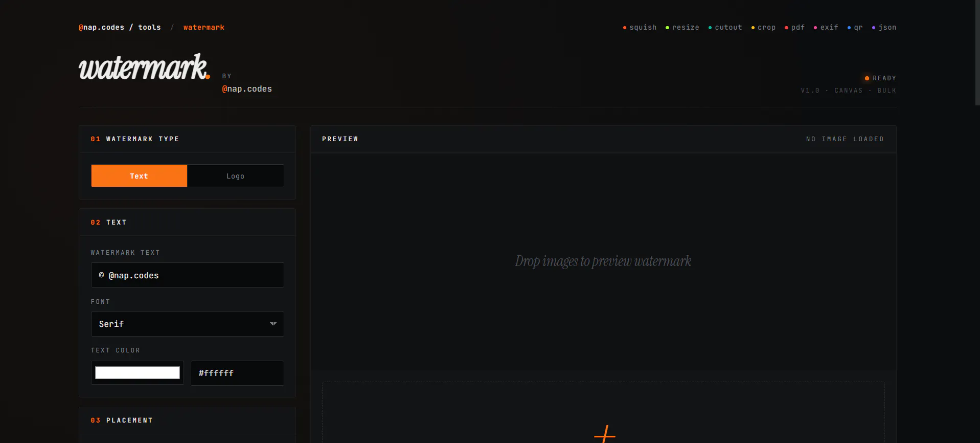
Task: Click the 'V1.0 · CANVAS · BULK' version text
Action: [x=849, y=91]
